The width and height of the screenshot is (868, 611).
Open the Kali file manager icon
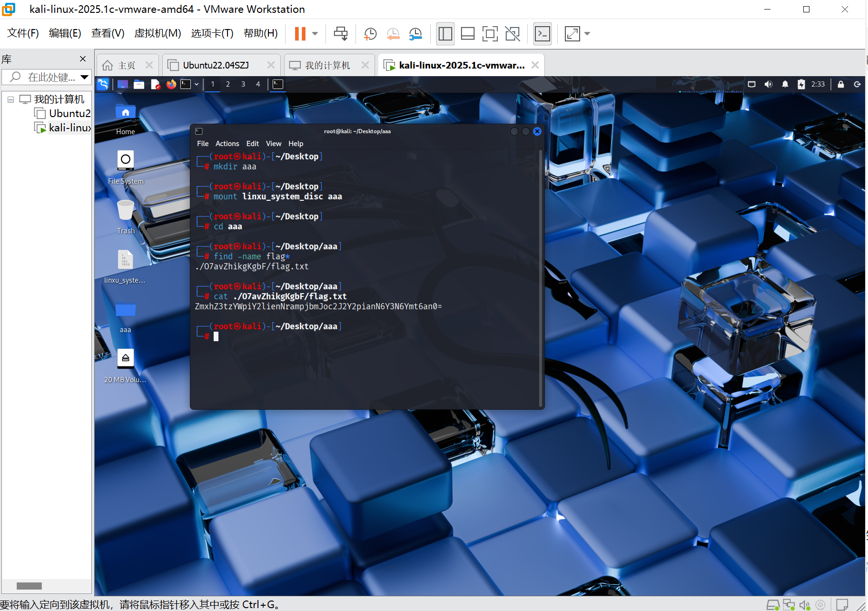(x=138, y=84)
